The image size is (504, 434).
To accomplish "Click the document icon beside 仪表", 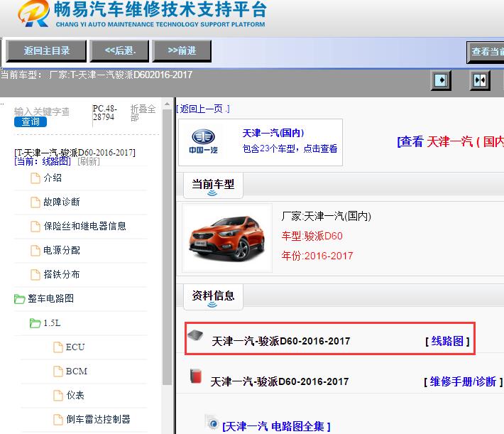I will [58, 396].
